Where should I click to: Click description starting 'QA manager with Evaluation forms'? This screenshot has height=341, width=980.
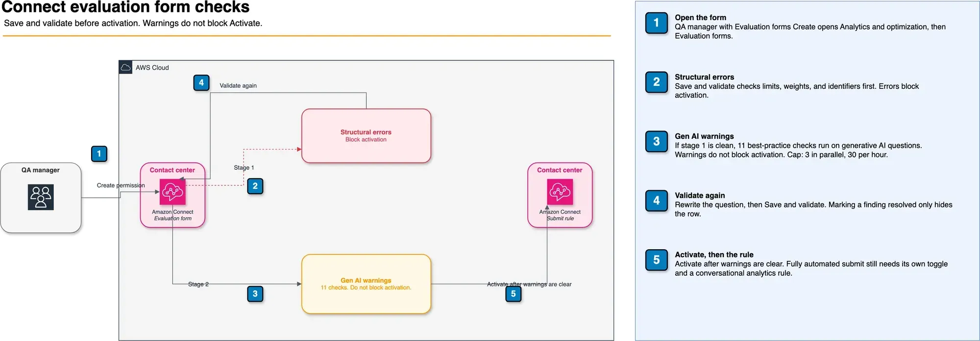point(810,31)
